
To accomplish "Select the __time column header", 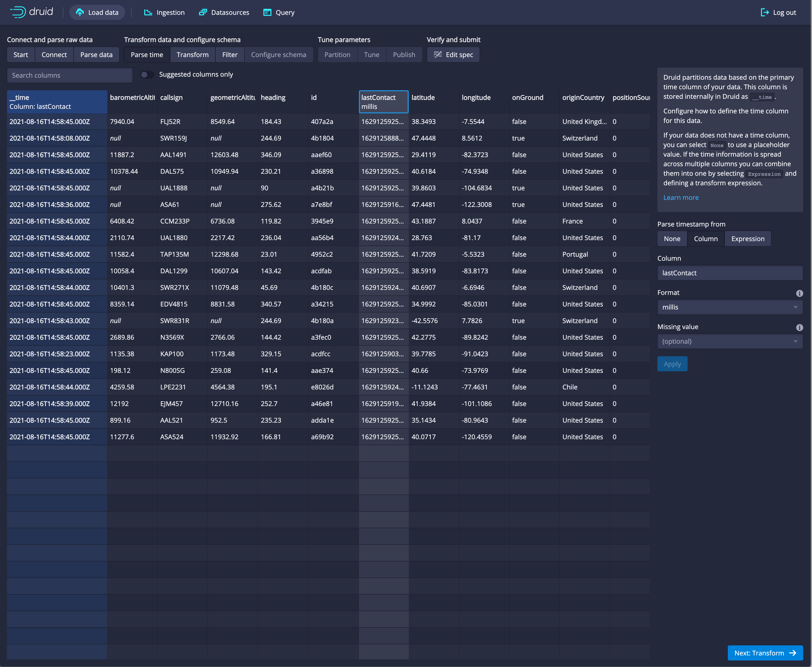I will (x=57, y=102).
